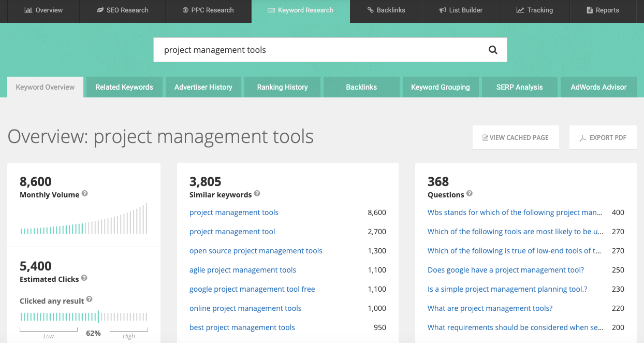Viewport: 644px width, 343px height.
Task: Open 'best project management tools' link
Action: pyautogui.click(x=242, y=327)
